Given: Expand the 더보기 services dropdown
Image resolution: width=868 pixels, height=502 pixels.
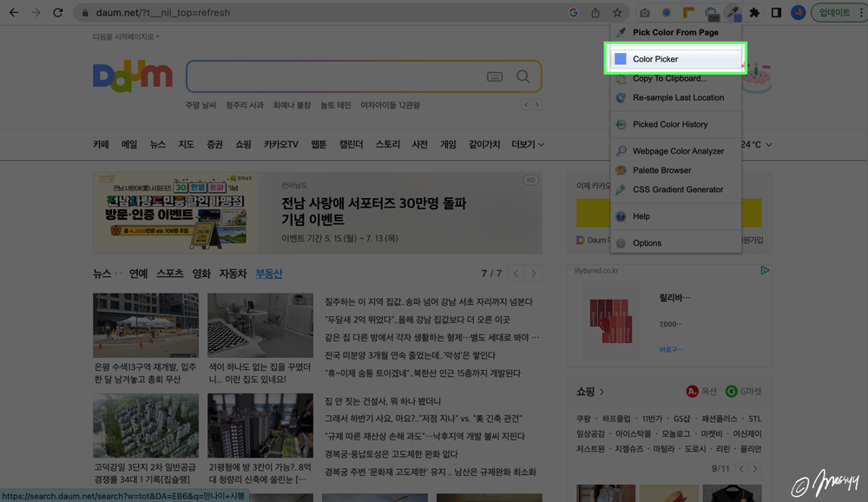Looking at the screenshot, I should (x=528, y=144).
